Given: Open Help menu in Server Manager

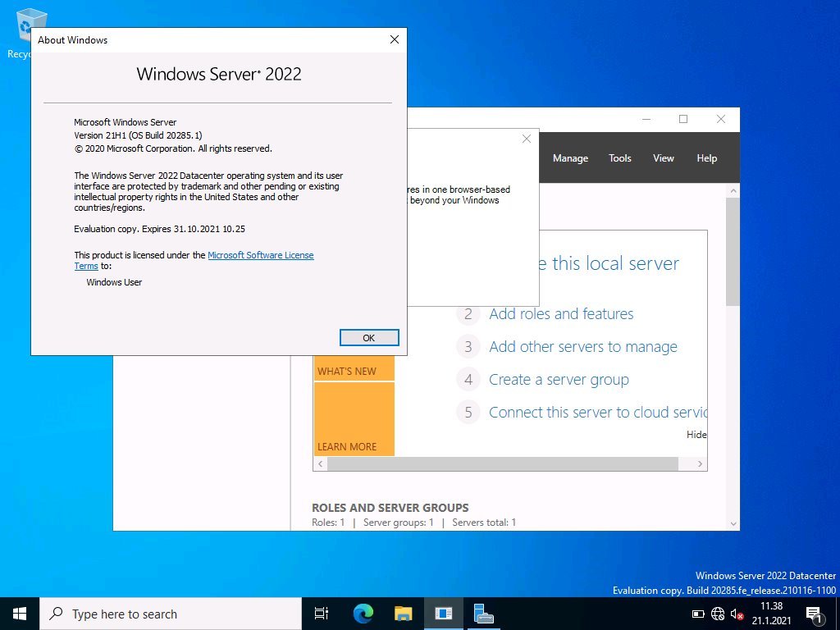Looking at the screenshot, I should [706, 158].
